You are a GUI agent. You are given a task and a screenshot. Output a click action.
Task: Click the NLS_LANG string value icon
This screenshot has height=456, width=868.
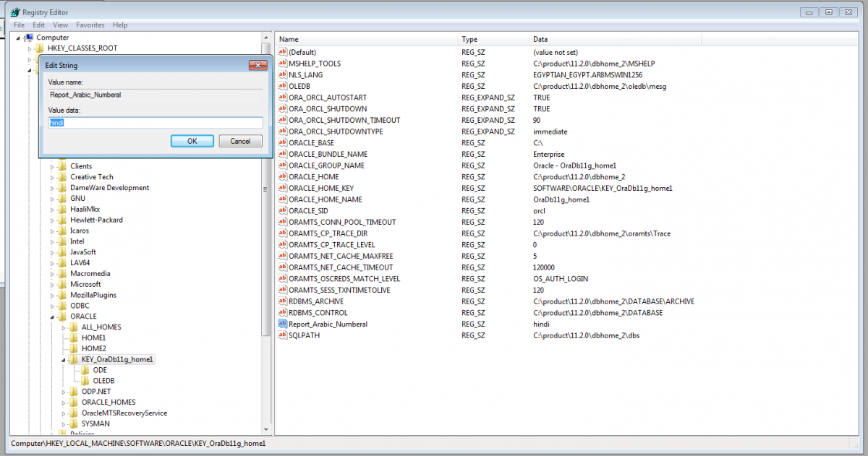(283, 75)
